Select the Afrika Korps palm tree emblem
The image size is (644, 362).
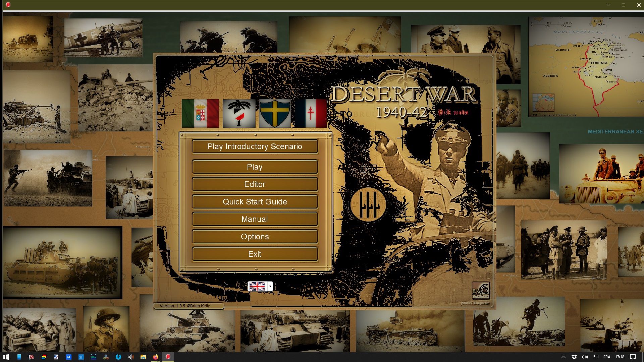coord(239,113)
